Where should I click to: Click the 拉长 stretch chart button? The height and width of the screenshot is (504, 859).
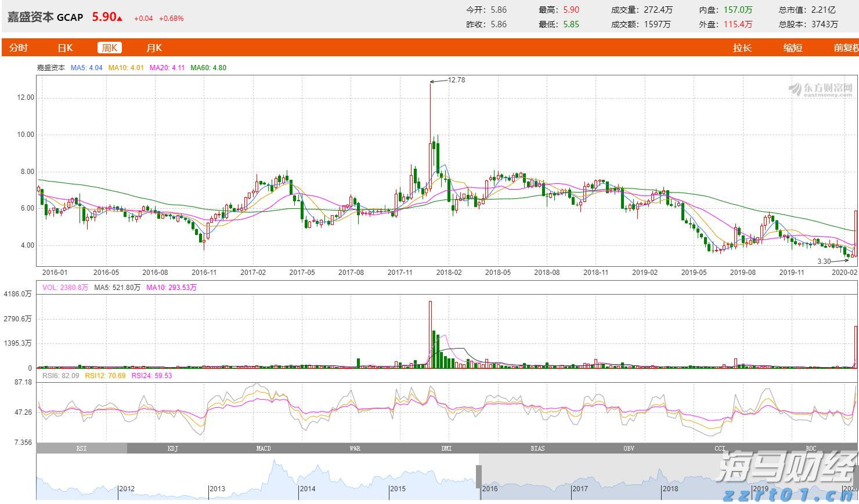tap(742, 48)
